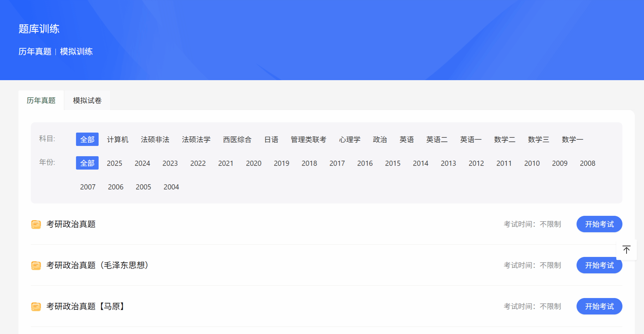Viewport: 644px width, 334px height.
Task: Click the back-to-top arrow icon
Action: point(626,250)
